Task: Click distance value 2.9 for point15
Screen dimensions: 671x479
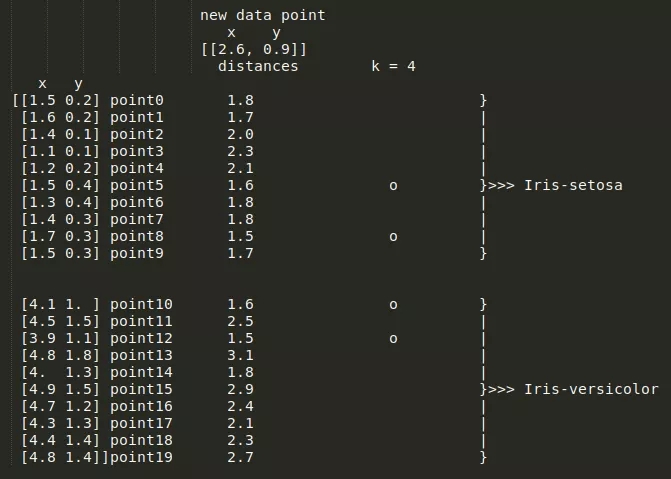Action: tap(240, 389)
